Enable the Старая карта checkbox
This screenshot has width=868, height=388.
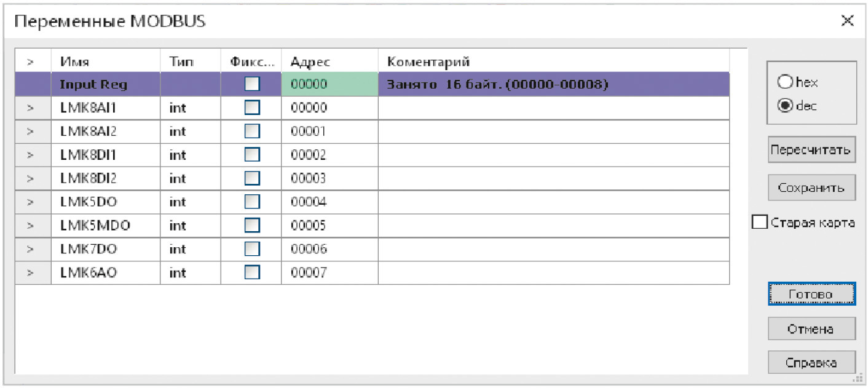760,223
